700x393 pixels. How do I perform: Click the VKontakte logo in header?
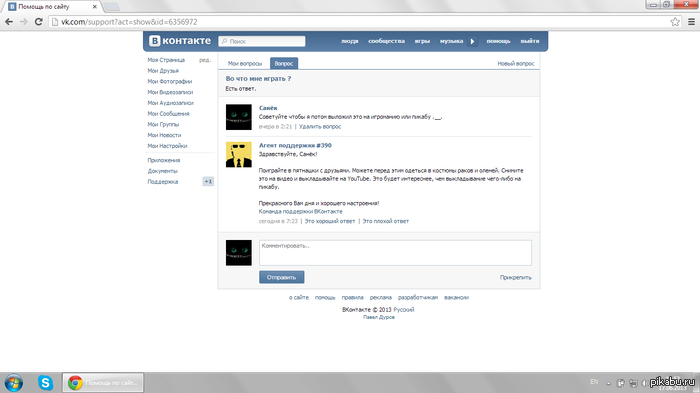179,41
